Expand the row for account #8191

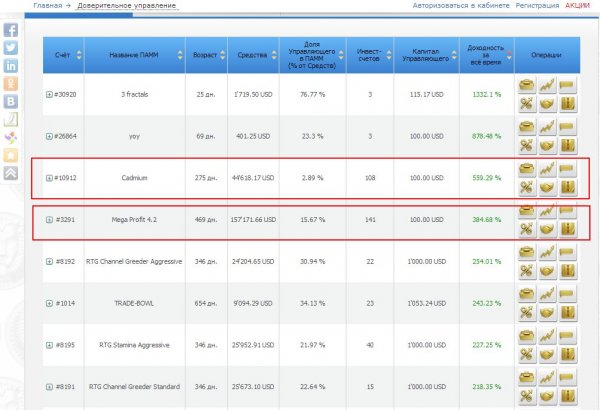coord(49,387)
